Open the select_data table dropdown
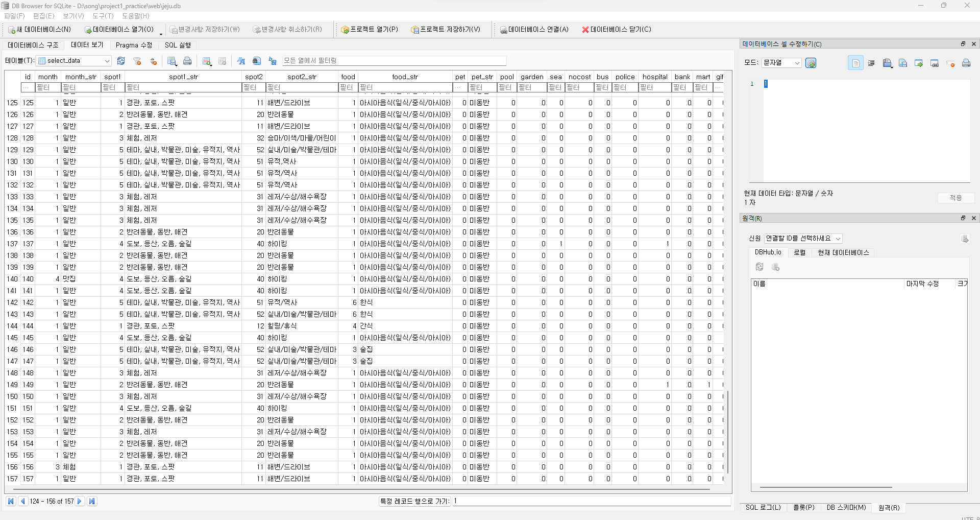Viewport: 980px width, 520px height. [x=106, y=60]
